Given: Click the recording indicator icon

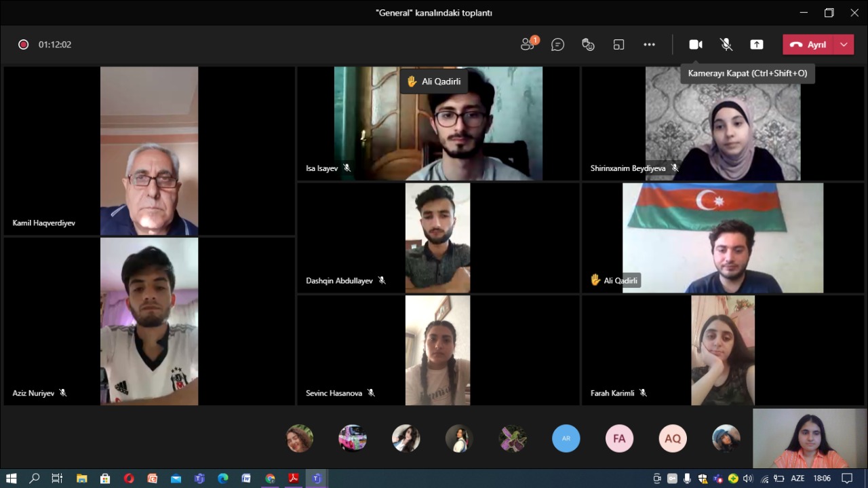Looking at the screenshot, I should (24, 45).
